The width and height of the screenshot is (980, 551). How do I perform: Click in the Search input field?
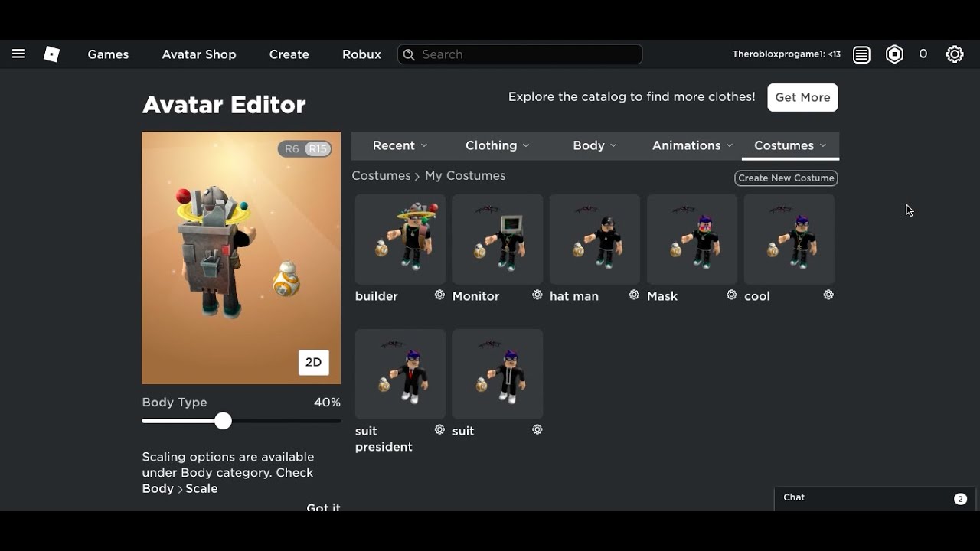pyautogui.click(x=520, y=54)
